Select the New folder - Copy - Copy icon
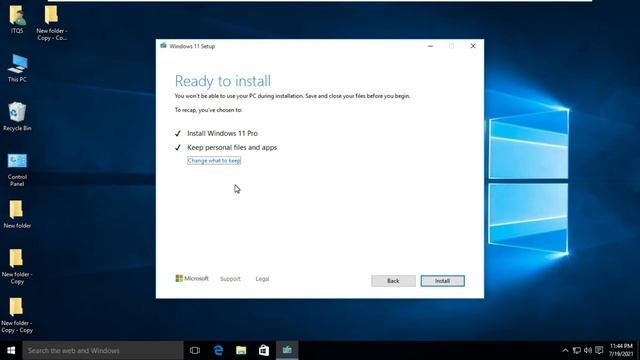Screen dimensions: 640x360 (17, 315)
